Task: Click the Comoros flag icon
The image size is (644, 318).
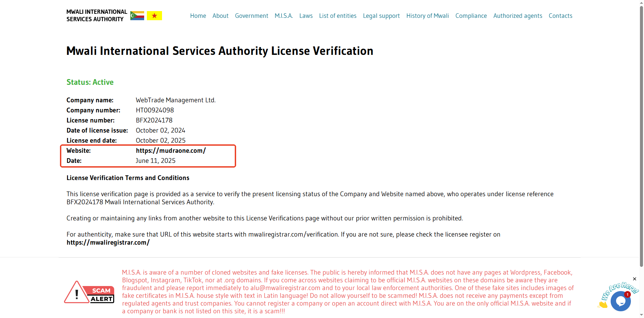Action: point(137,16)
